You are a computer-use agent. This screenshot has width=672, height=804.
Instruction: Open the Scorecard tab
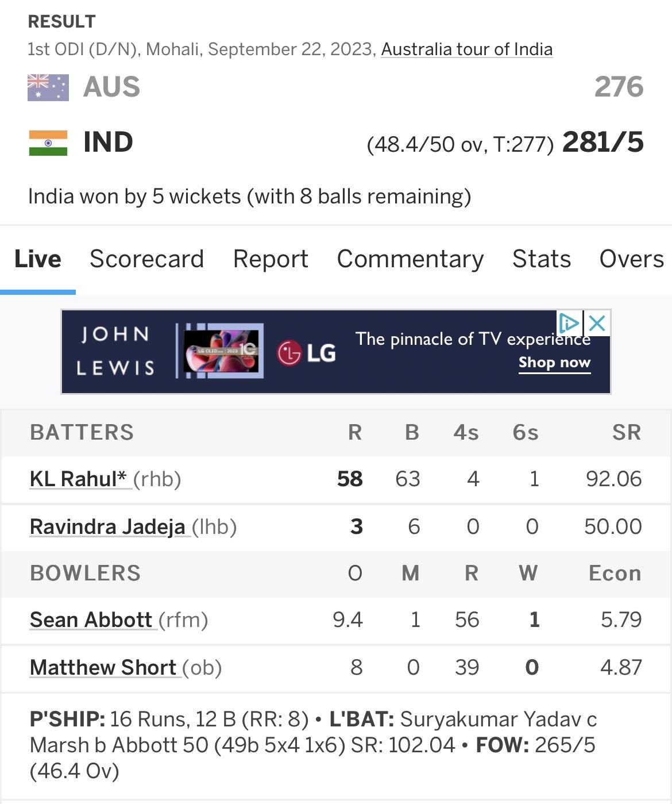tap(147, 259)
